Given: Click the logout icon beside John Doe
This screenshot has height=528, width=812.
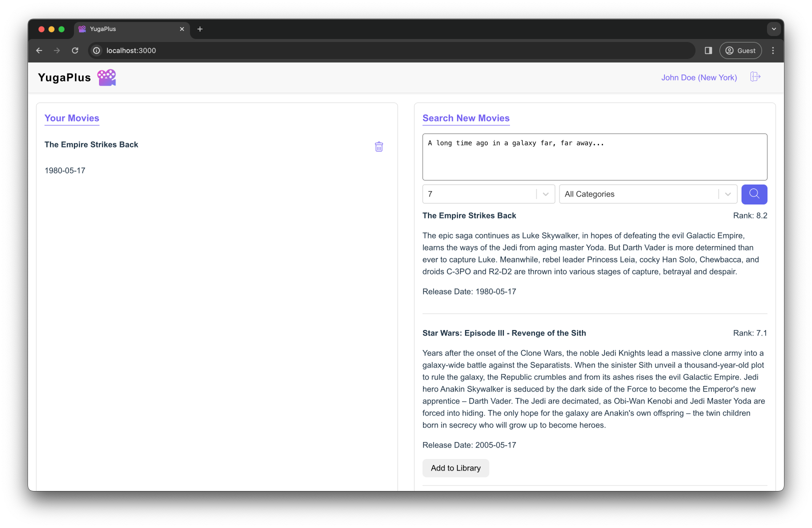Looking at the screenshot, I should point(755,77).
